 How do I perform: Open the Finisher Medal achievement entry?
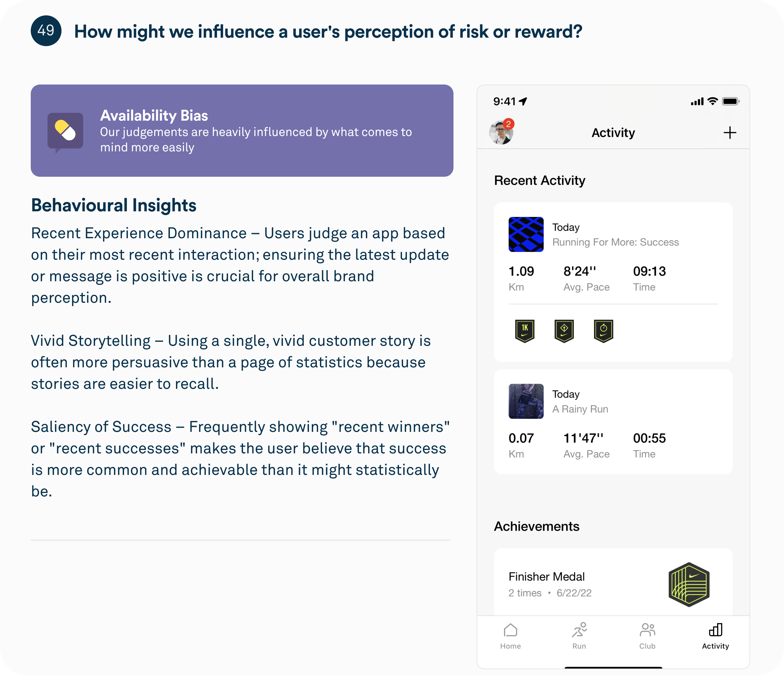coord(547,577)
